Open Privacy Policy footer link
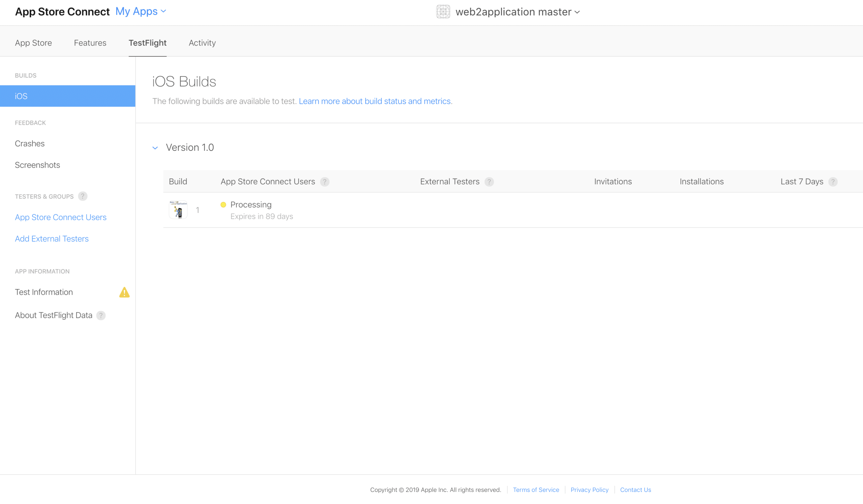Viewport: 863px width, 504px height. tap(589, 490)
